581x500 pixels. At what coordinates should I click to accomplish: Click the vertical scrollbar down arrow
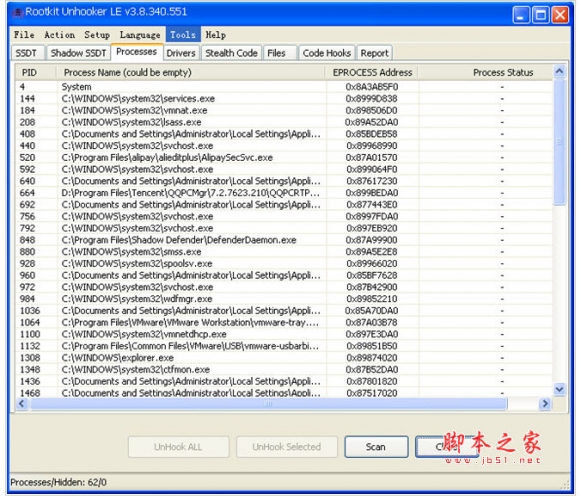[559, 389]
